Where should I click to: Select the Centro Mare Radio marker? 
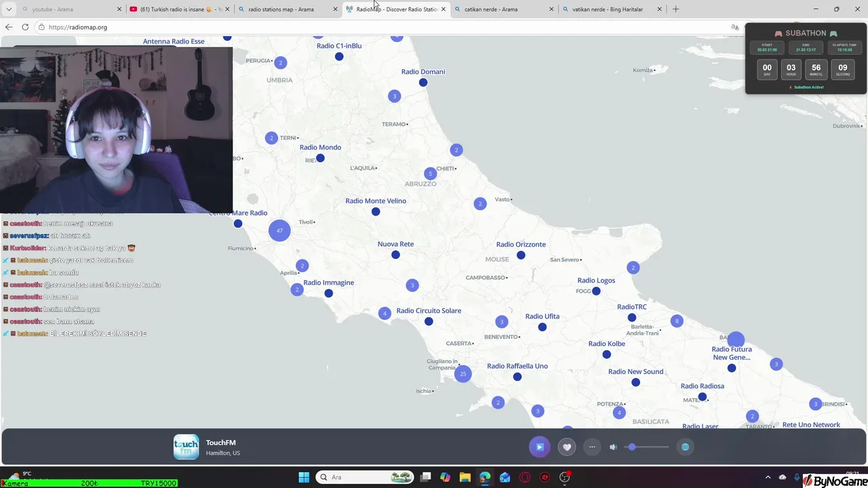(x=237, y=224)
